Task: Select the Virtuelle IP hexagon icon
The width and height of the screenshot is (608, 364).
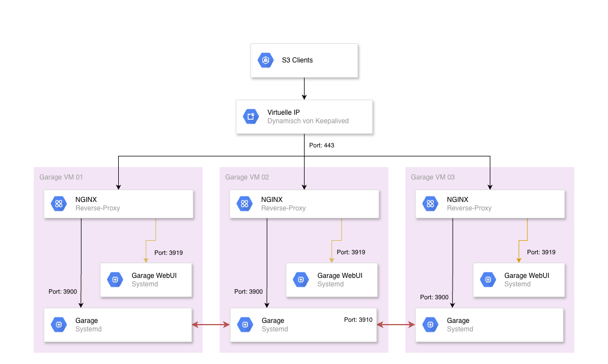Action: point(251,116)
